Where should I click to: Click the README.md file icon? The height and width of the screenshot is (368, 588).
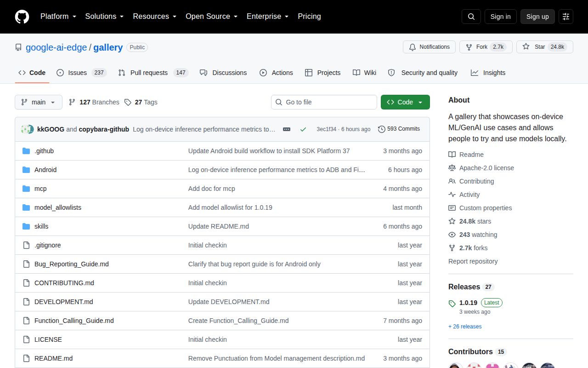tap(26, 358)
